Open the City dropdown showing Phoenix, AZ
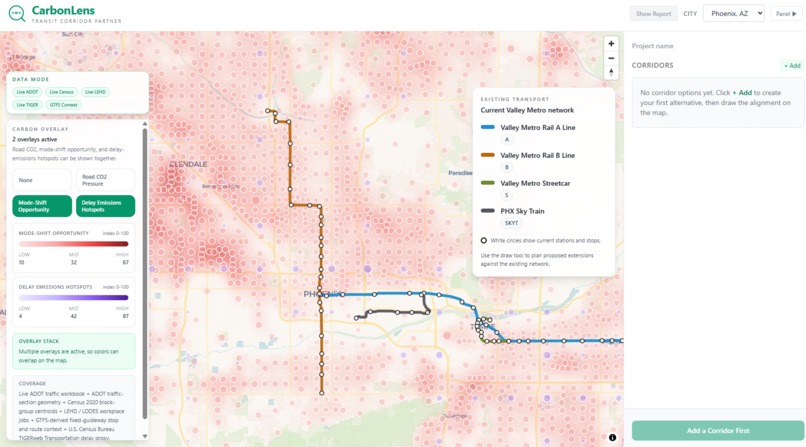 [734, 13]
